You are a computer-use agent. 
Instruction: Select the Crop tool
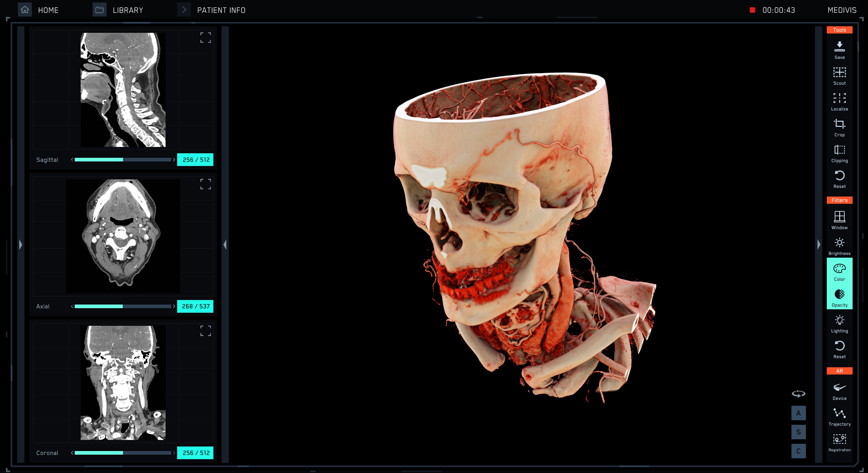(839, 125)
